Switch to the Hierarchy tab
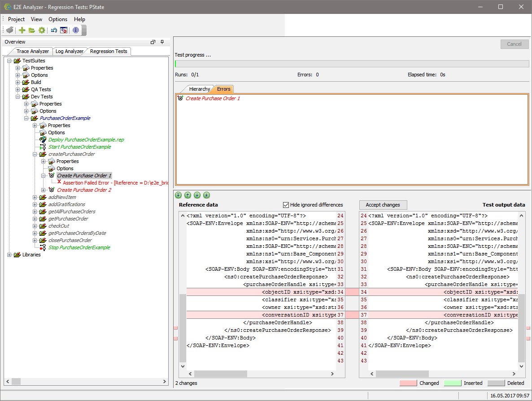The width and height of the screenshot is (532, 401). pos(199,89)
